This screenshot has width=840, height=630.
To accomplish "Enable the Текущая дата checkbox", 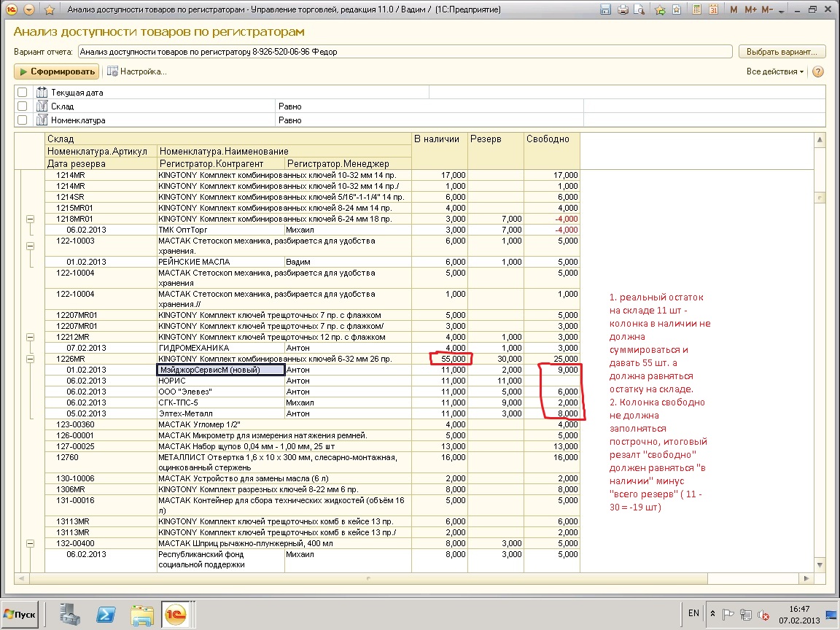I will pyautogui.click(x=22, y=92).
